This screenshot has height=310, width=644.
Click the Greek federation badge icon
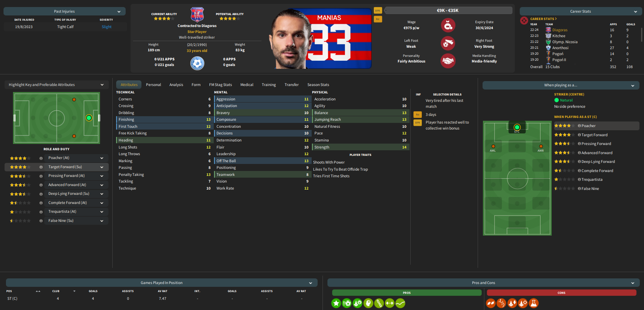(x=197, y=63)
